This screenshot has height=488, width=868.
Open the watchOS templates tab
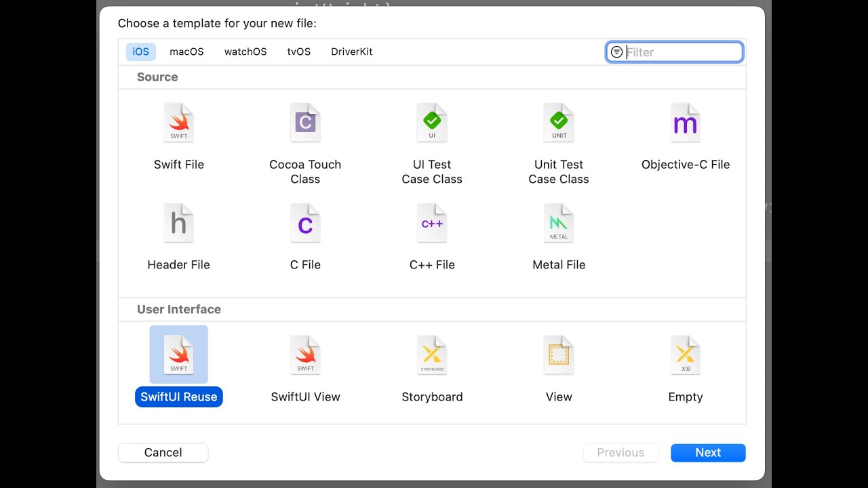tap(245, 52)
